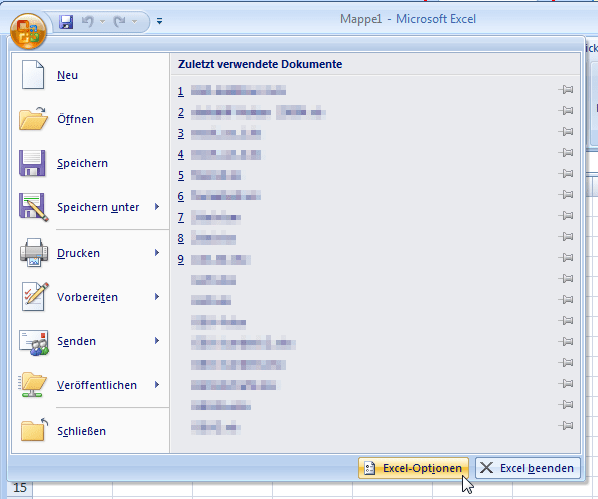Click the printer Drucken icon

34,253
